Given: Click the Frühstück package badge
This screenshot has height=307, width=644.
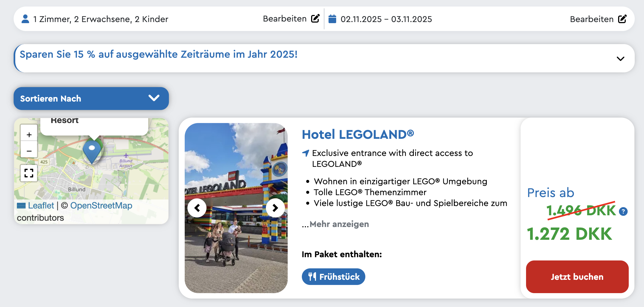Looking at the screenshot, I should point(333,277).
